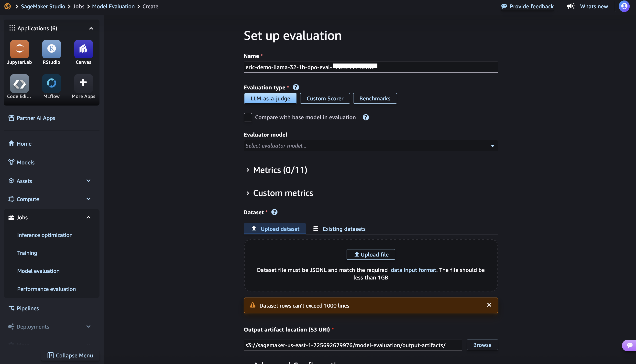The image size is (636, 364).
Task: Go to Model Evaluation breadcrumb link
Action: (113, 6)
